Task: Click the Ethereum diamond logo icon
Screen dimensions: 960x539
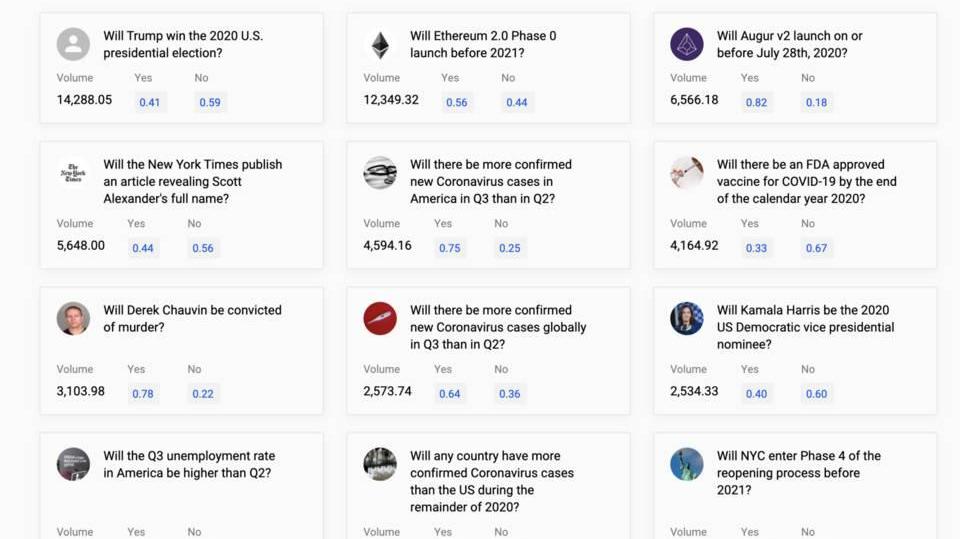Action: [x=380, y=45]
